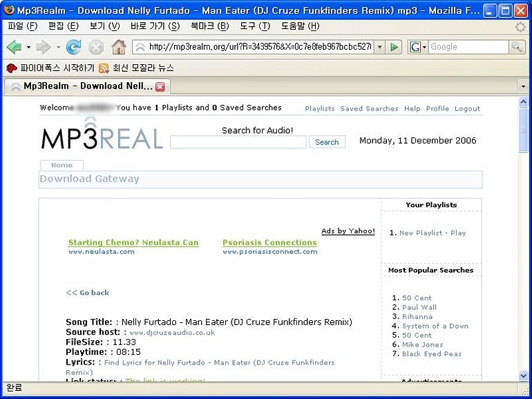Open the 편집 (E) menu
532x399 pixels.
coord(64,26)
